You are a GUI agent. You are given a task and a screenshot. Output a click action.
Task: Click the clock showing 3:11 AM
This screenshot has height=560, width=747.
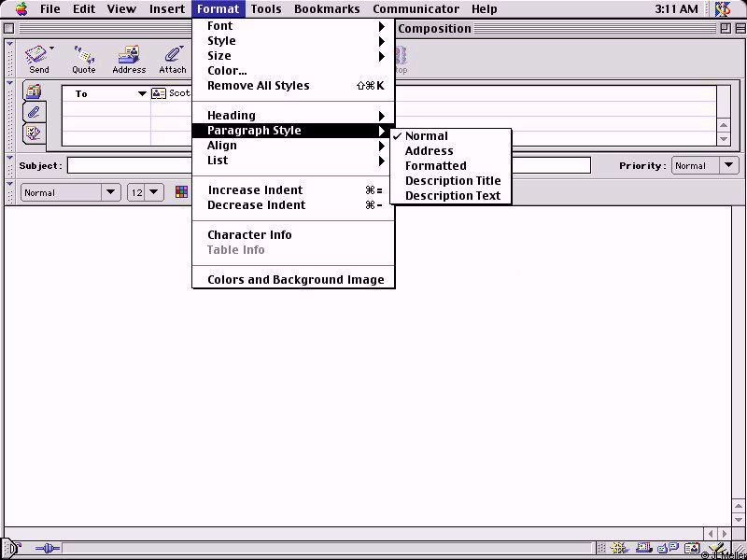676,8
